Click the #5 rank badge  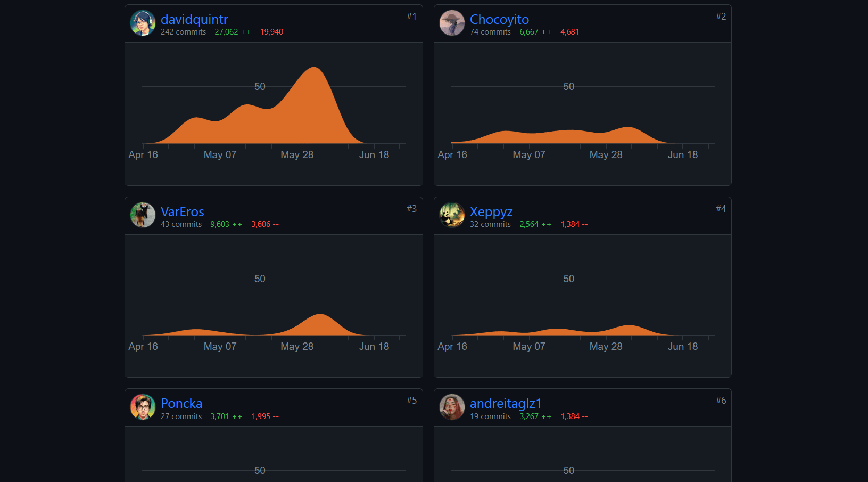411,401
